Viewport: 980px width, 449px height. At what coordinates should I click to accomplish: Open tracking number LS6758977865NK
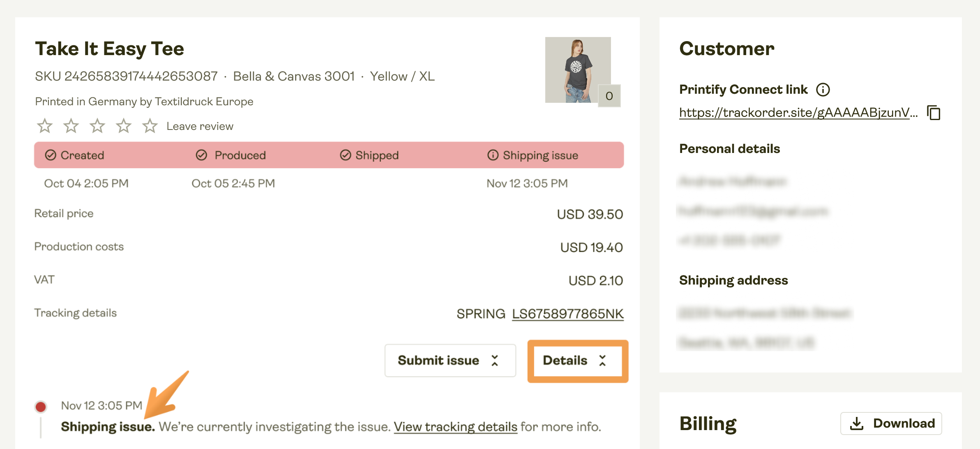pos(567,313)
